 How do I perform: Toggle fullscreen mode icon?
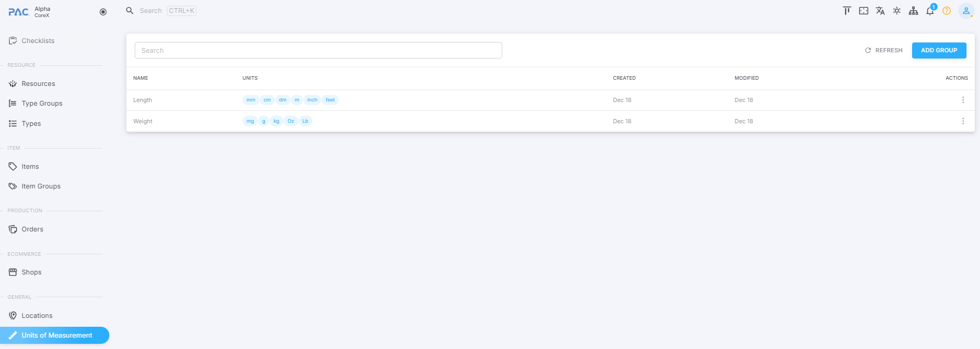point(863,11)
